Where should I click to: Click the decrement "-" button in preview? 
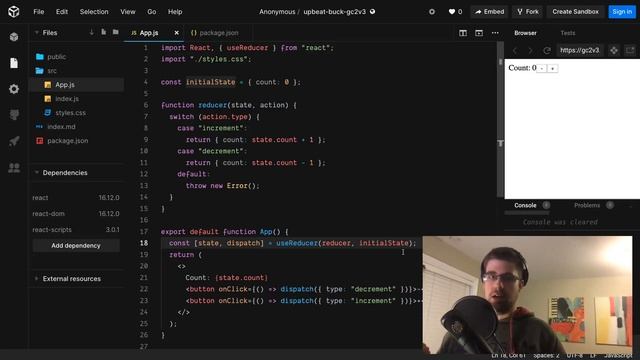pyautogui.click(x=542, y=69)
